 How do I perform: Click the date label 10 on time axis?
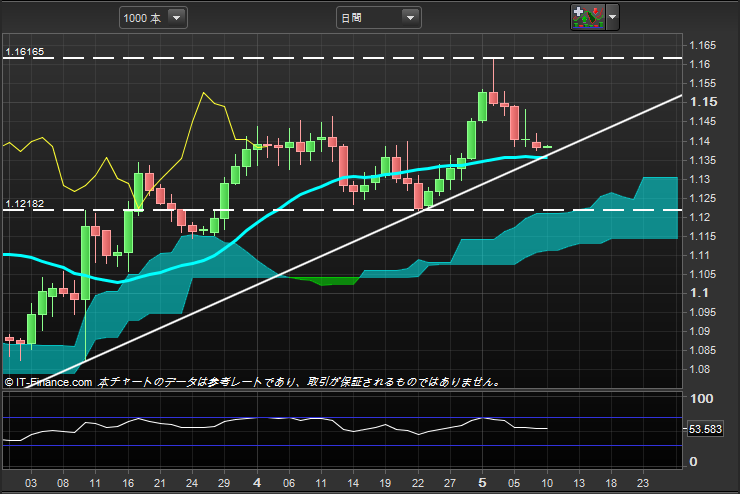pyautogui.click(x=547, y=483)
